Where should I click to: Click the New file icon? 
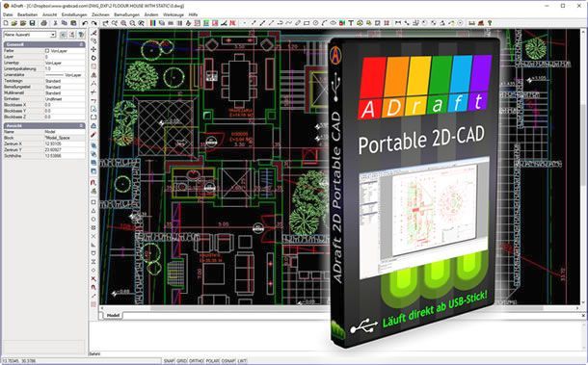[x=6, y=23]
